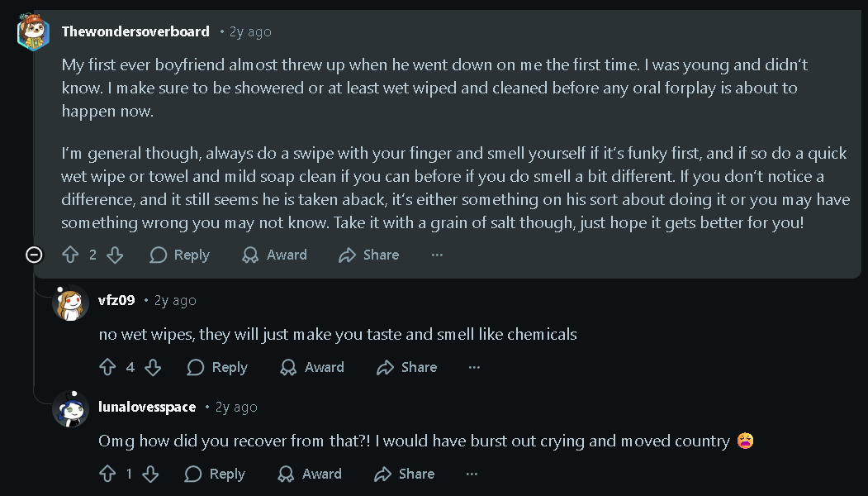Visit lunalovesspace's profile via username
The height and width of the screenshot is (496, 868).
click(147, 407)
